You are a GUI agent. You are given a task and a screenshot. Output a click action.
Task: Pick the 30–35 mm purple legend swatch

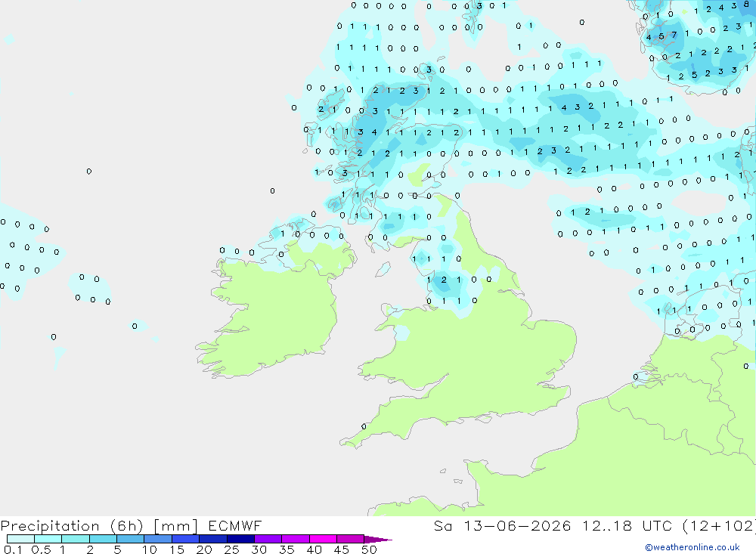click(268, 539)
